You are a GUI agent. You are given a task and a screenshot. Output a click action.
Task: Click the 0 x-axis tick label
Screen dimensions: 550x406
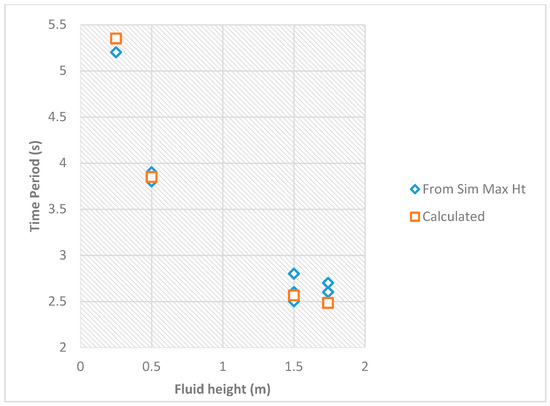(80, 367)
